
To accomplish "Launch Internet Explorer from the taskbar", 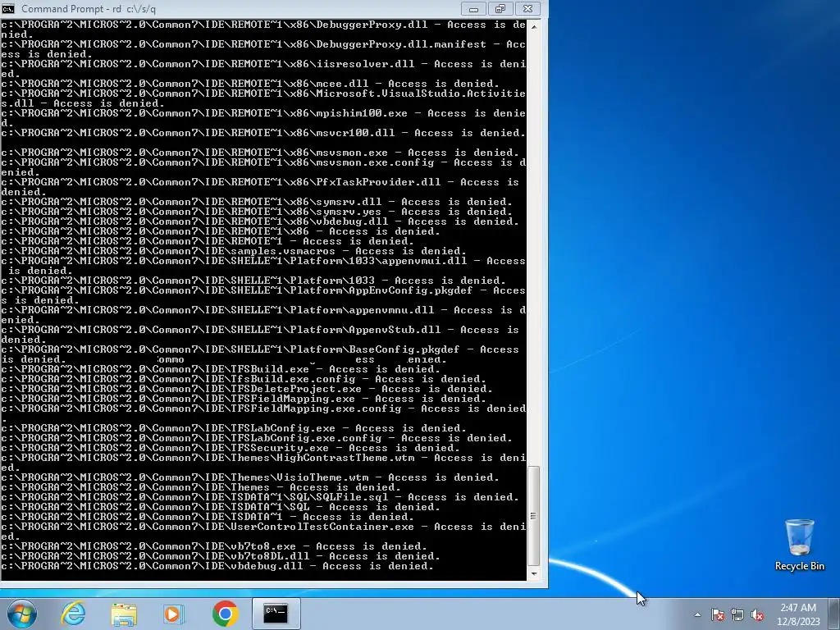I will 73,614.
